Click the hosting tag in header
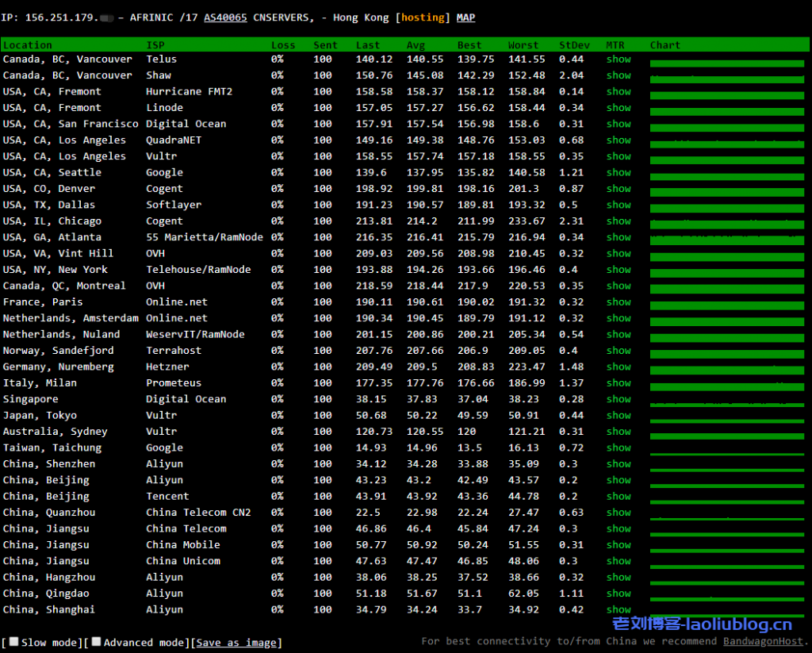The width and height of the screenshot is (812, 653). (423, 17)
